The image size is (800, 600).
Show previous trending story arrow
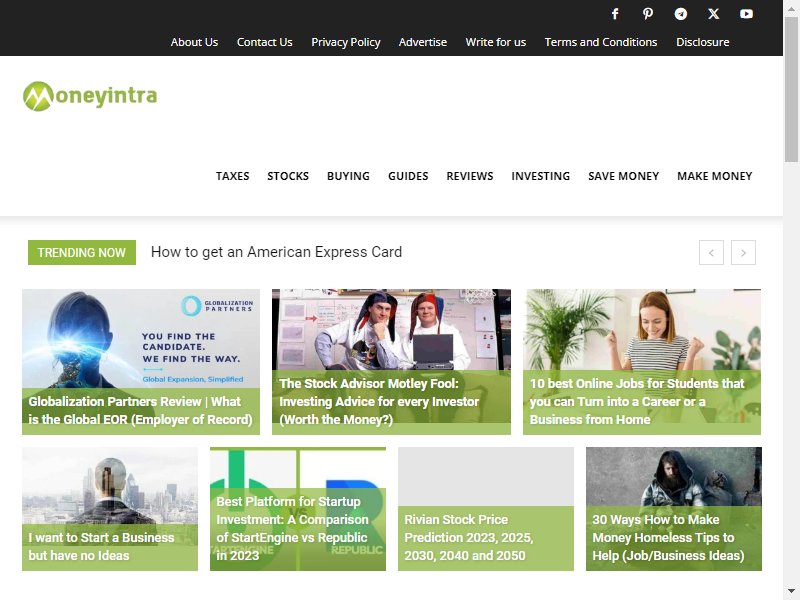711,253
